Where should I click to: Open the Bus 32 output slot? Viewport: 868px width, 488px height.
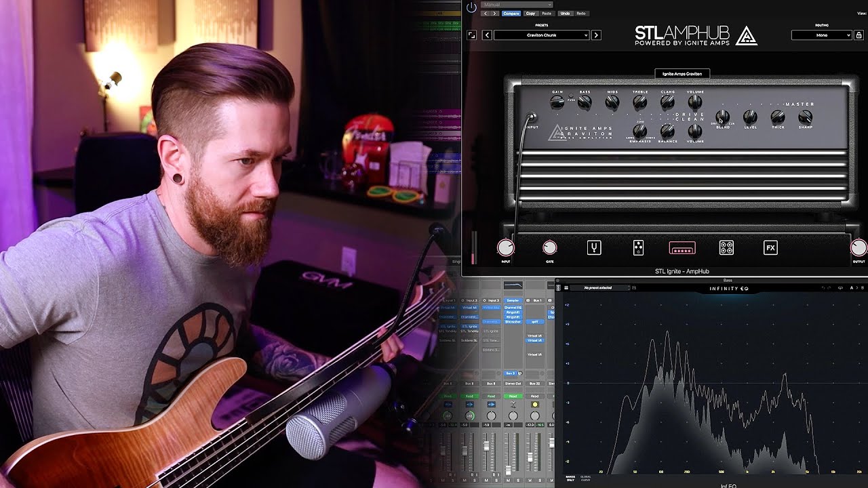[534, 384]
